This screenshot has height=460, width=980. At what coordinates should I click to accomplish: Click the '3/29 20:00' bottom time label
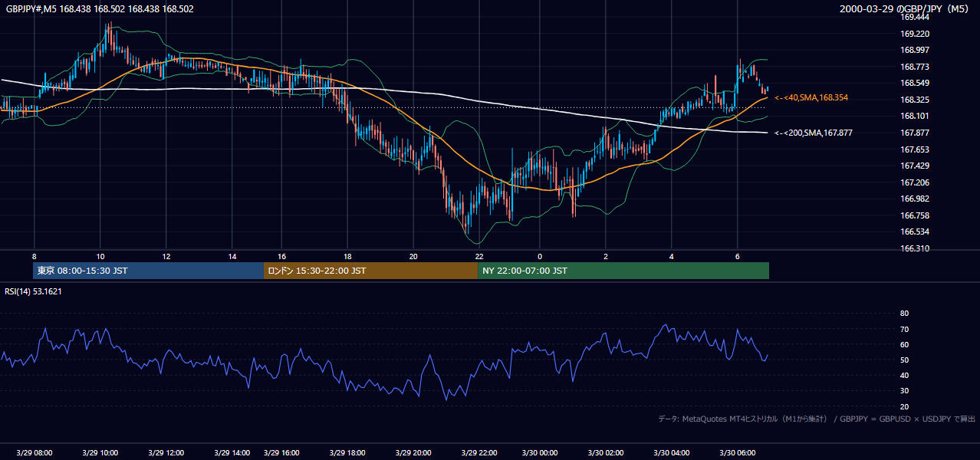click(412, 452)
